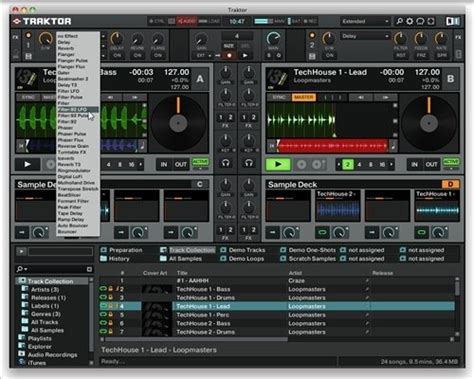Click the browser preview player play button

21,251
